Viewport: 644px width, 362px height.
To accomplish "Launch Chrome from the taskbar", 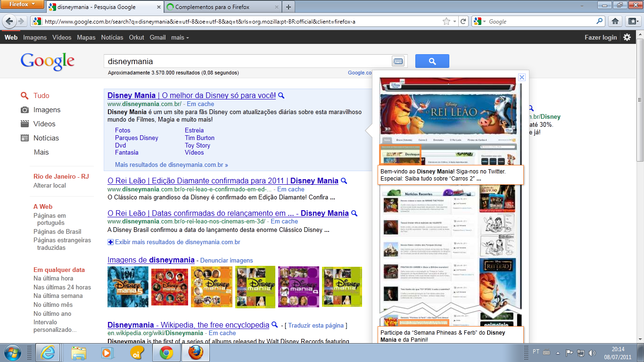I will click(166, 353).
